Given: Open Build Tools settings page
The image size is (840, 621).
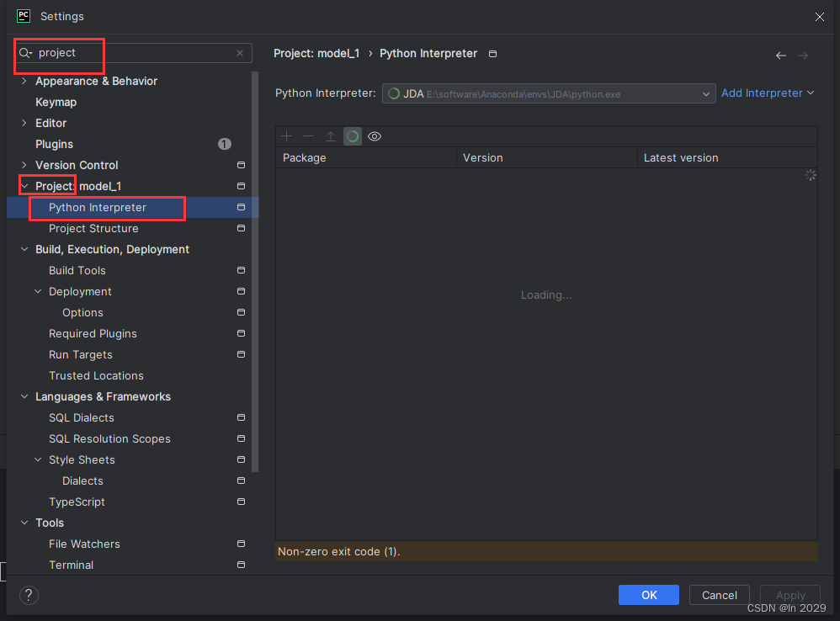Looking at the screenshot, I should (77, 270).
